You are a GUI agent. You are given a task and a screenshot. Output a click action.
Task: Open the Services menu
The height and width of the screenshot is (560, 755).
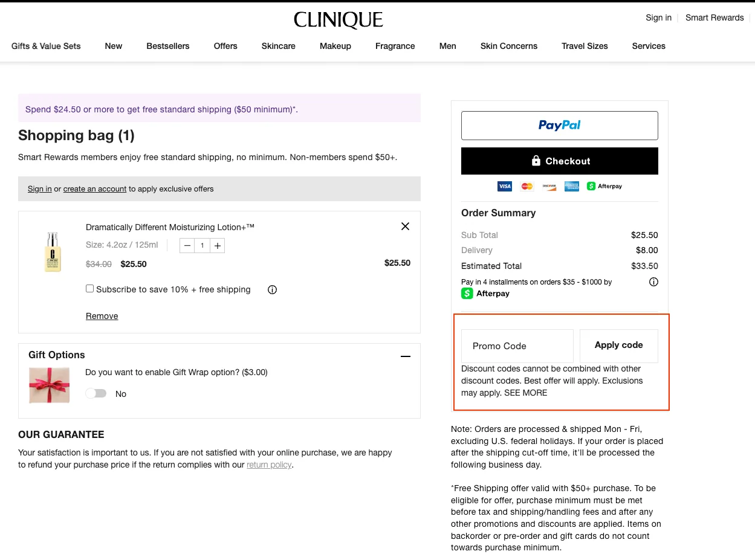click(649, 46)
